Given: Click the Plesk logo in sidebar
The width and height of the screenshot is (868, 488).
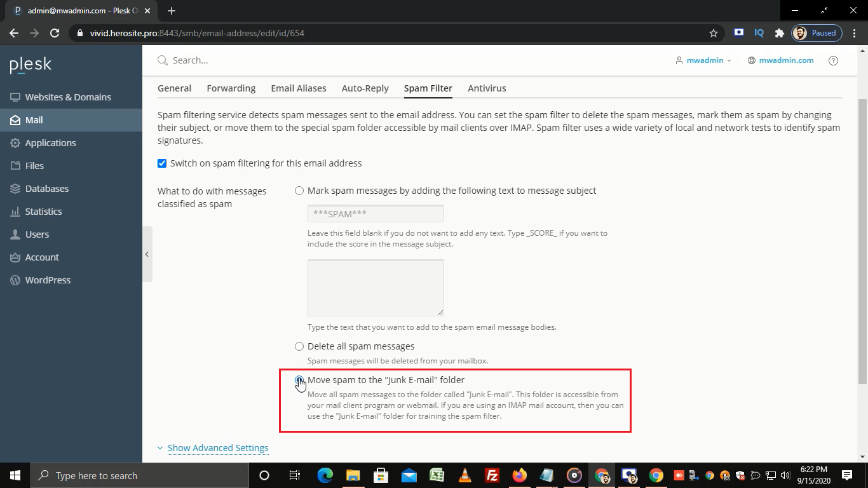Looking at the screenshot, I should coord(31,65).
